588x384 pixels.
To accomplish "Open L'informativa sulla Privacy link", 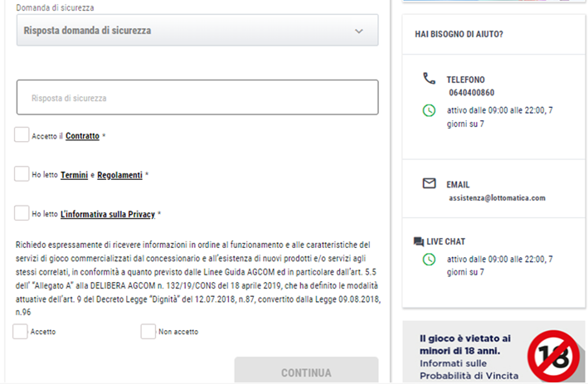I will point(108,214).
